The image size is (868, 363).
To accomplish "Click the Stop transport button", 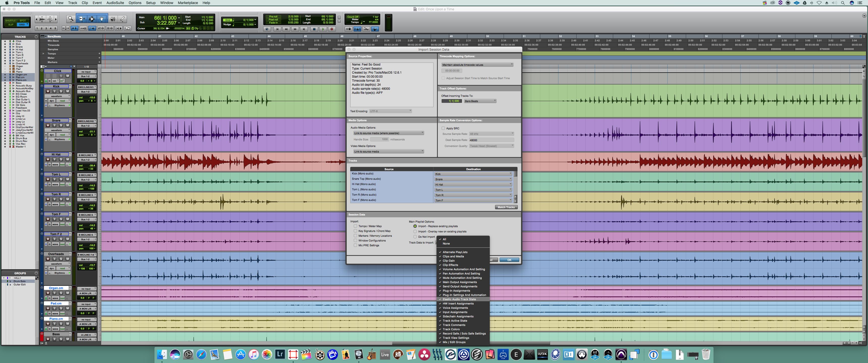I will [x=314, y=29].
